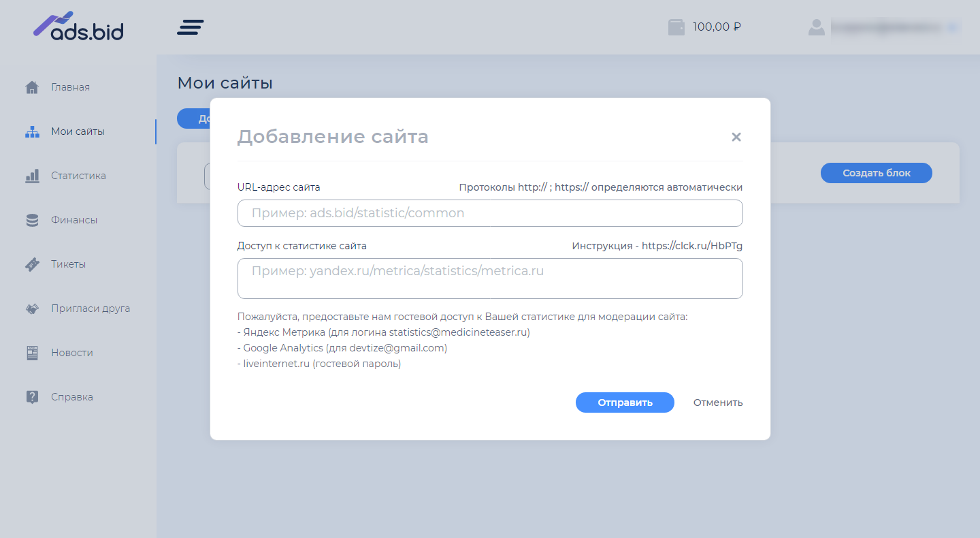Click the Тикеты ticket icon
The width and height of the screenshot is (980, 538).
pos(32,264)
